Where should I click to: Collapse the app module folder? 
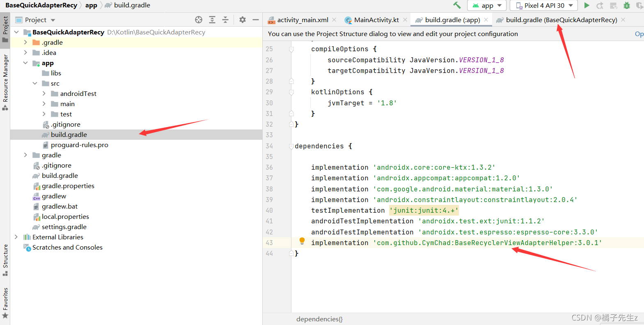25,63
